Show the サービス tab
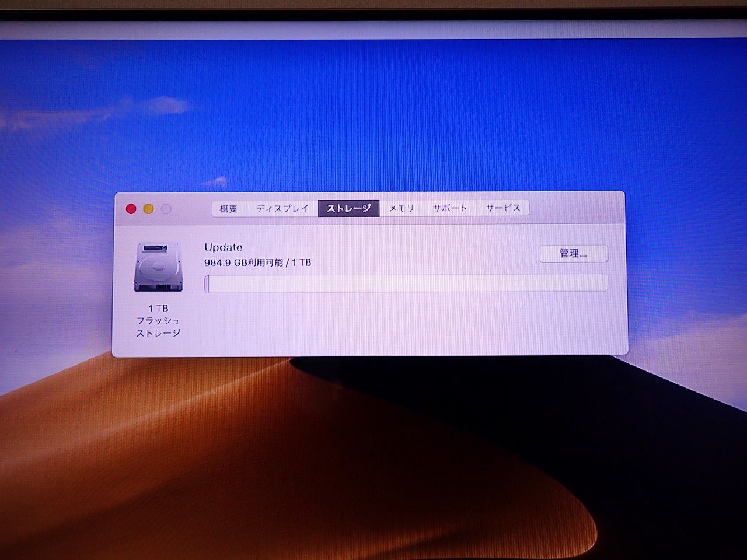This screenshot has width=747, height=560. [x=503, y=208]
